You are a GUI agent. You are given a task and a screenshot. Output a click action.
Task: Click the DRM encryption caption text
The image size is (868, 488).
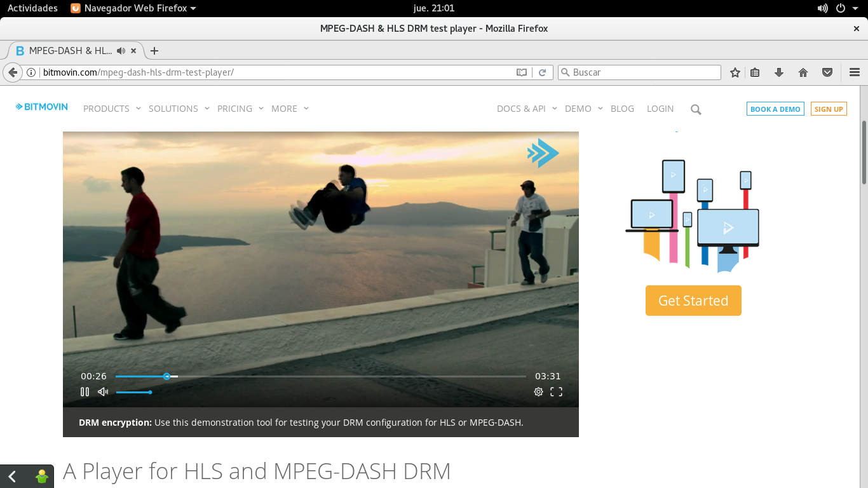click(301, 423)
